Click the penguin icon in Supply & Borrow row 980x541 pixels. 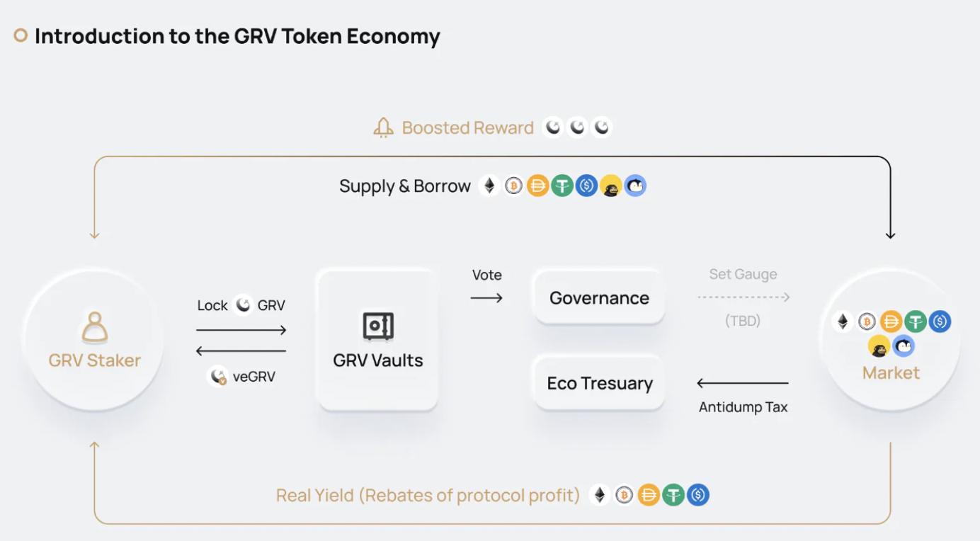pyautogui.click(x=635, y=186)
